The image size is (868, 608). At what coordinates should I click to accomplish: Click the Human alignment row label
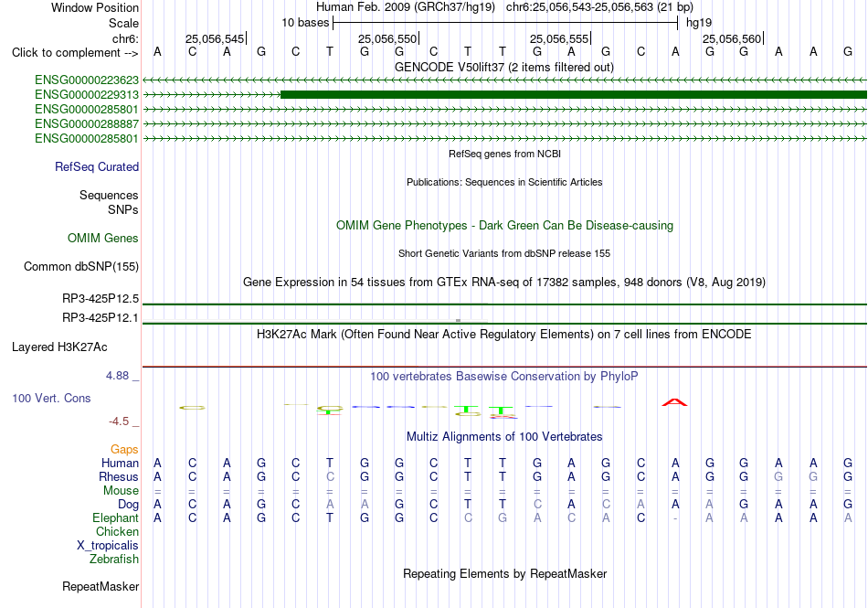point(120,463)
